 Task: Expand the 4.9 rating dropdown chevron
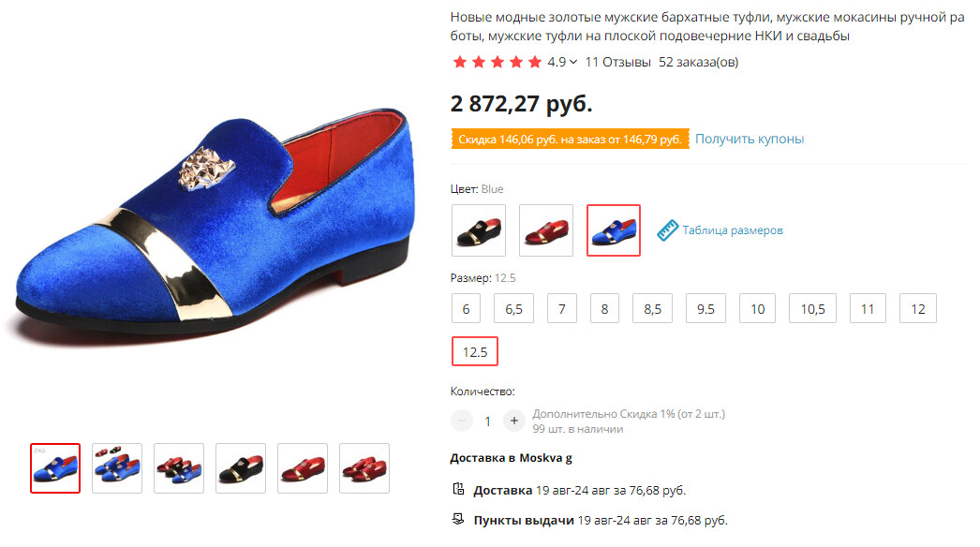(573, 63)
